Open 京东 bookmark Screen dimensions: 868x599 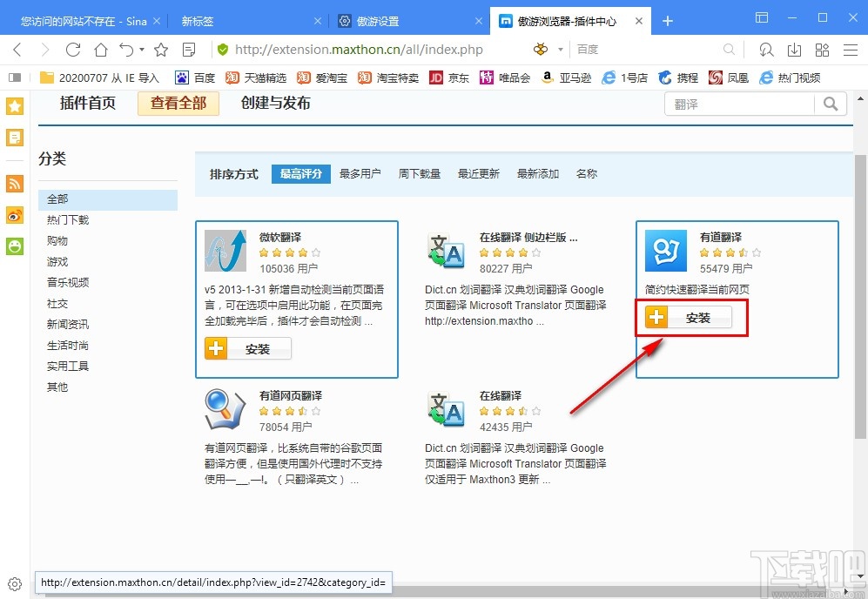[x=449, y=77]
